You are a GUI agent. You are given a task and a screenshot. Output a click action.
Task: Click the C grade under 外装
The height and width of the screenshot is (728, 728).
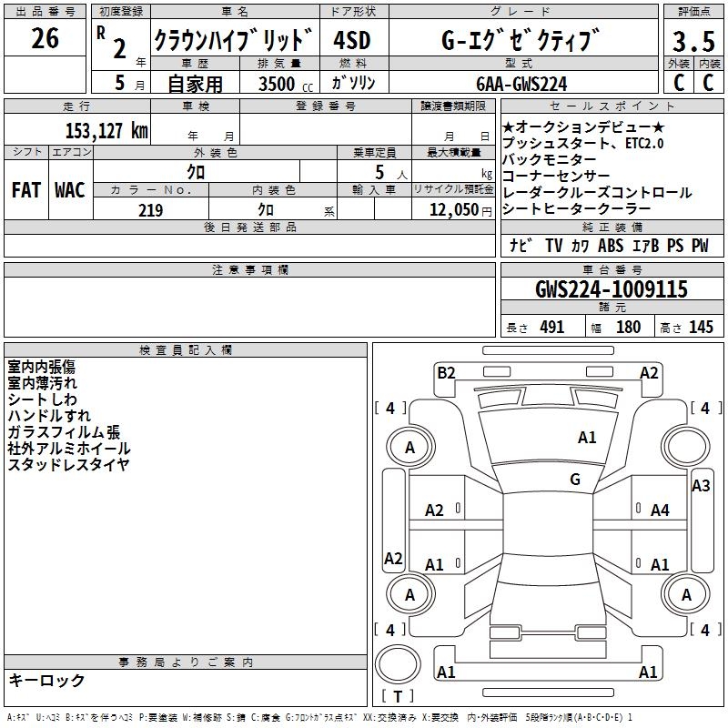coord(679,83)
